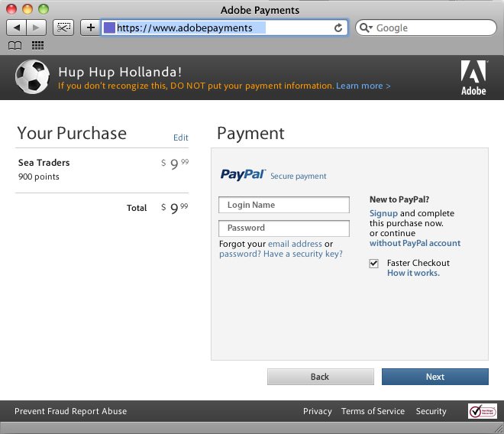Click the Next button

435,377
